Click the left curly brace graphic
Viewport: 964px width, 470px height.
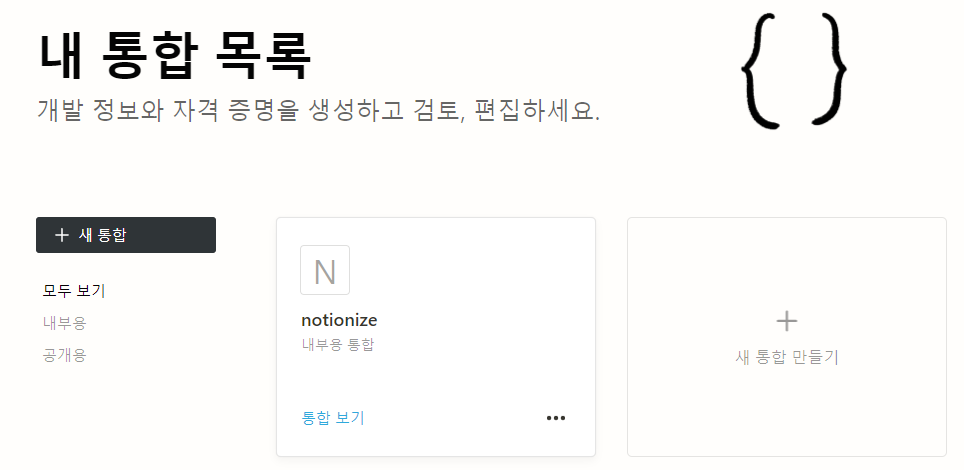pyautogui.click(x=762, y=68)
